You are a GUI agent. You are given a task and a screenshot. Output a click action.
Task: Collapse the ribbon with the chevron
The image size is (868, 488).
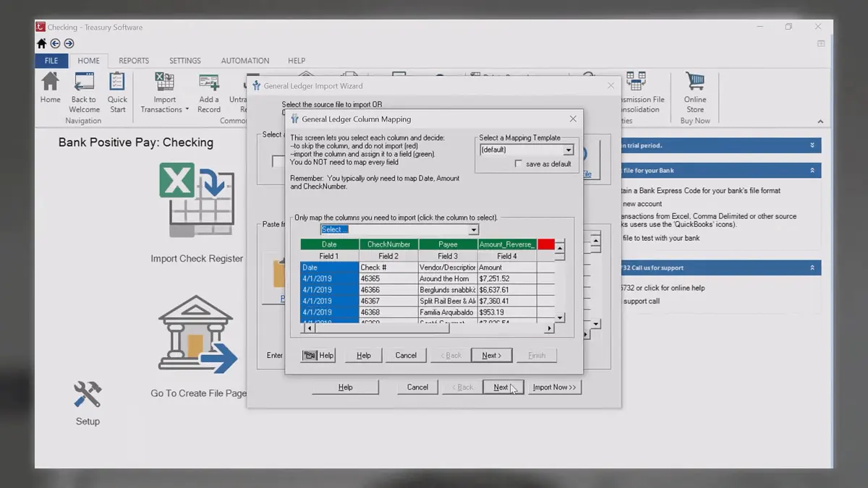point(820,121)
